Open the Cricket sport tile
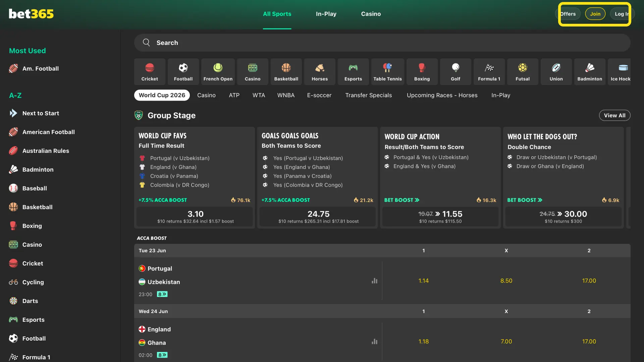 point(150,72)
